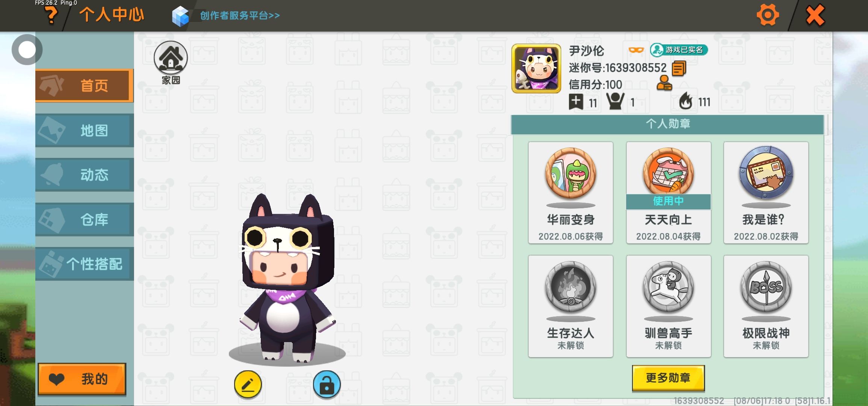The width and height of the screenshot is (868, 406).
Task: Open the 动态 tab
Action: (84, 174)
